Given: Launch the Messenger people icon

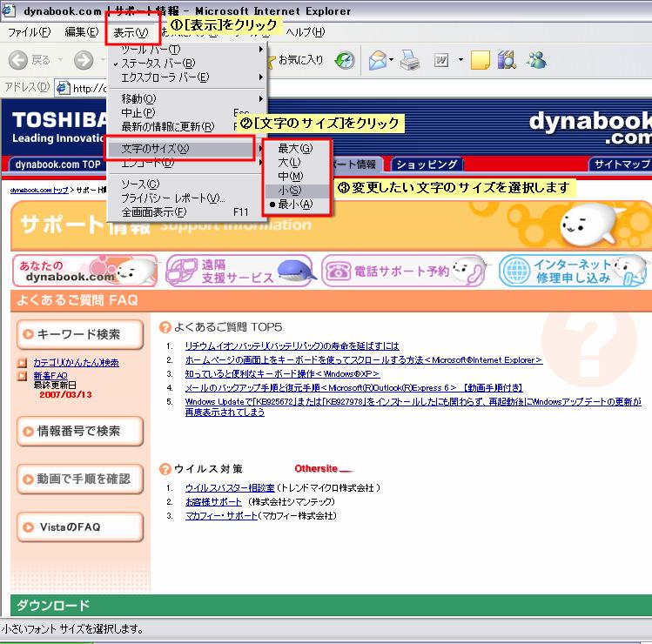Looking at the screenshot, I should 536,60.
